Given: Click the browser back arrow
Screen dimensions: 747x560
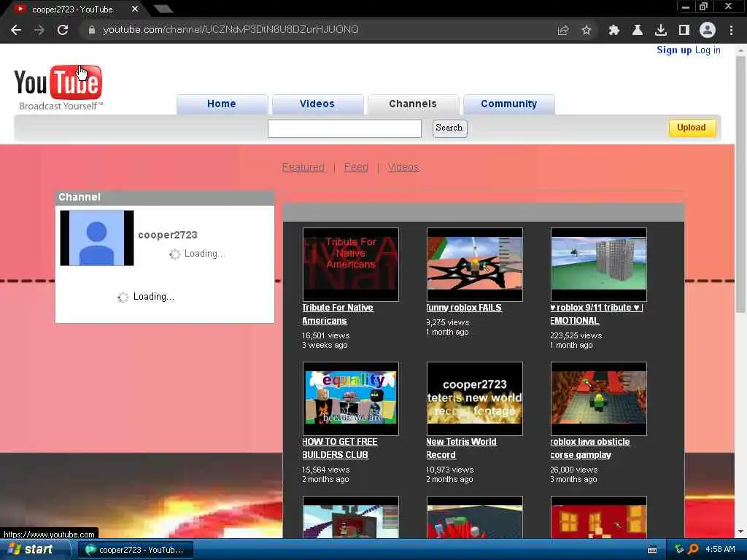Looking at the screenshot, I should pos(16,30).
